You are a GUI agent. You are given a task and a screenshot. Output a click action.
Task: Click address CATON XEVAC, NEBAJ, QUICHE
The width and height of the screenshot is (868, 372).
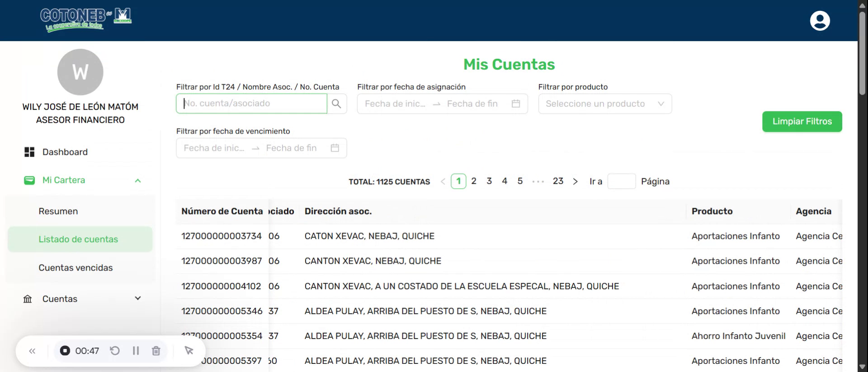pos(369,236)
